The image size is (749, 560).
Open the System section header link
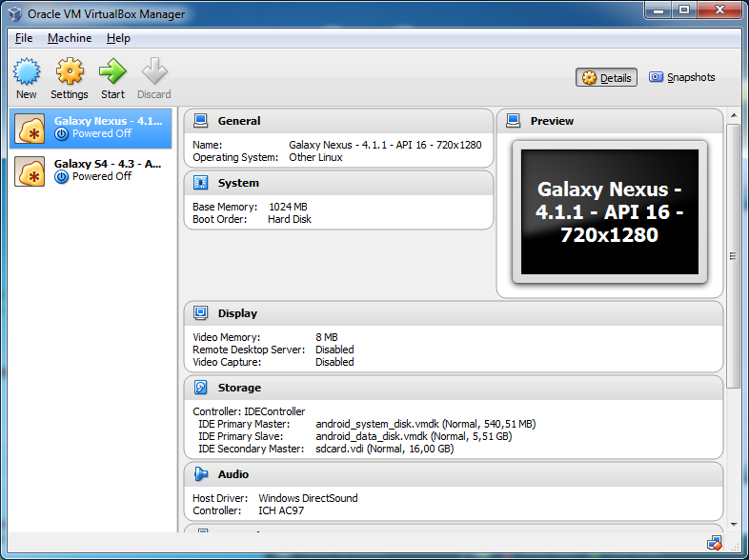[238, 183]
